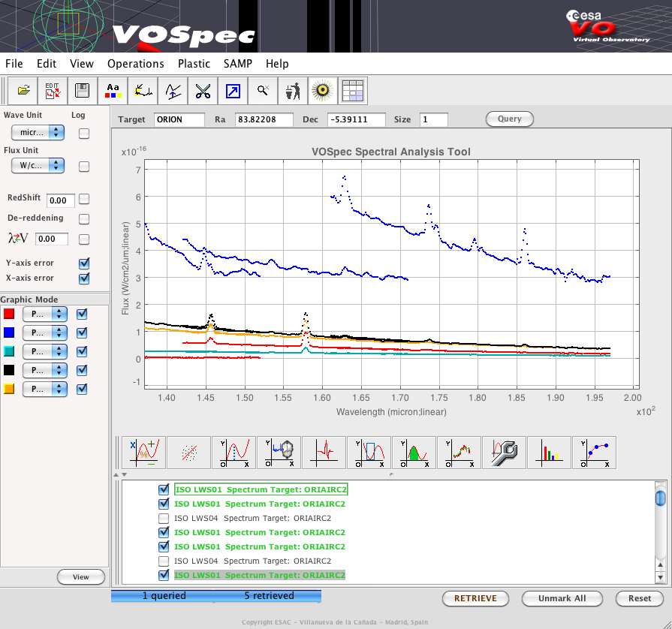The image size is (672, 629).
Task: Click the Unmark All button
Action: pyautogui.click(x=562, y=598)
